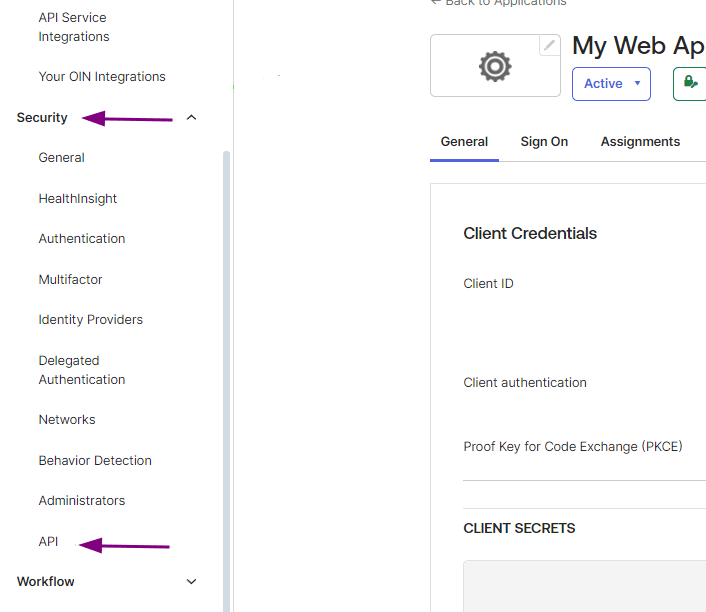Select Multifactor in the sidebar
This screenshot has height=612, width=706.
coord(70,280)
